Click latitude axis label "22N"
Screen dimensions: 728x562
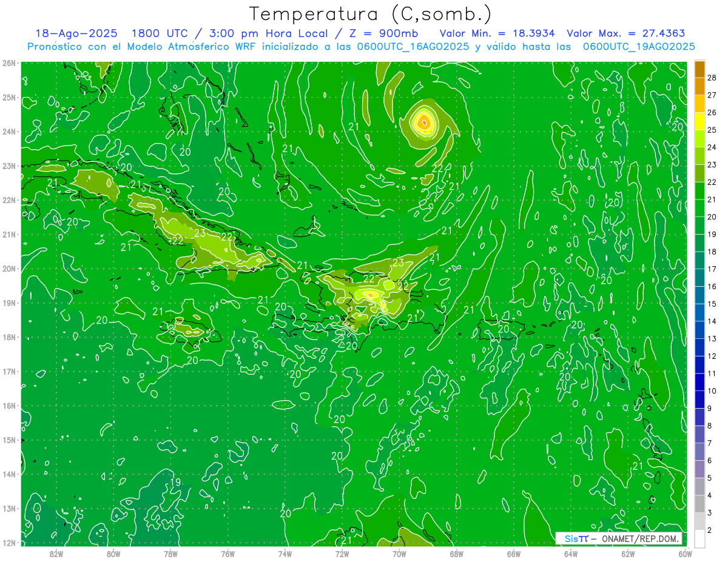(10, 200)
